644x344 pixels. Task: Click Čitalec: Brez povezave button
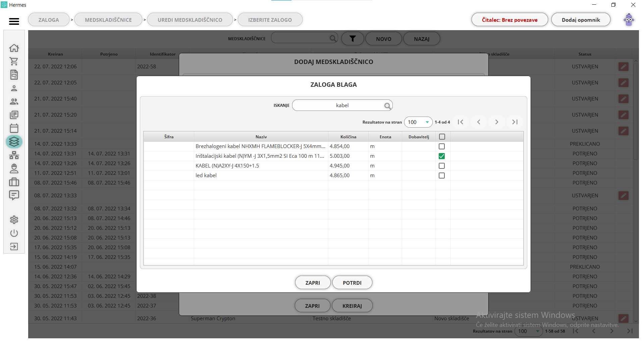[x=509, y=20]
